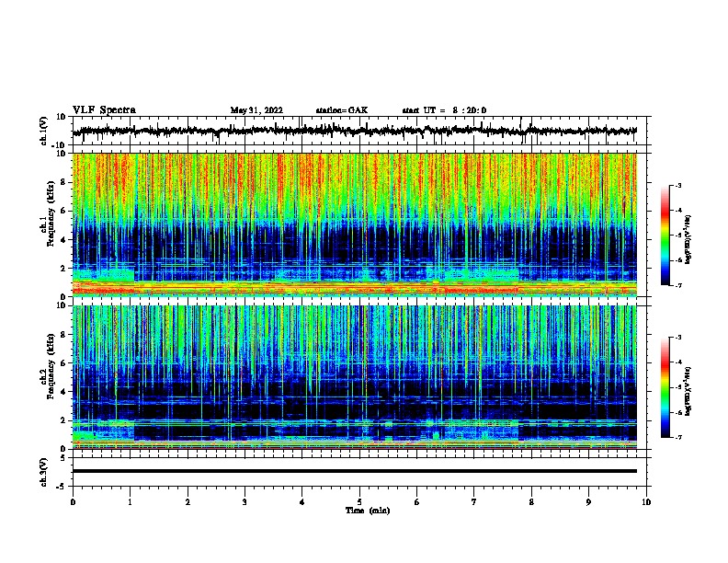Click the "VLF Spectra" plot title

(104, 110)
